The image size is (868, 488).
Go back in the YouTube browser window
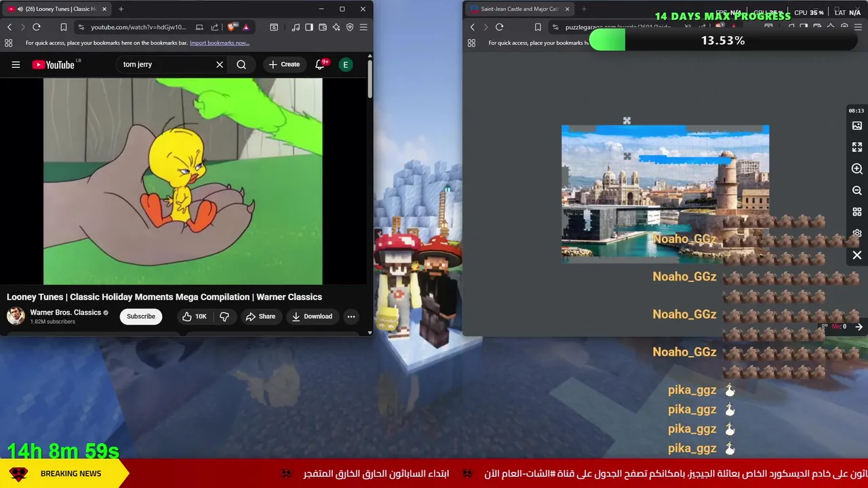point(9,27)
